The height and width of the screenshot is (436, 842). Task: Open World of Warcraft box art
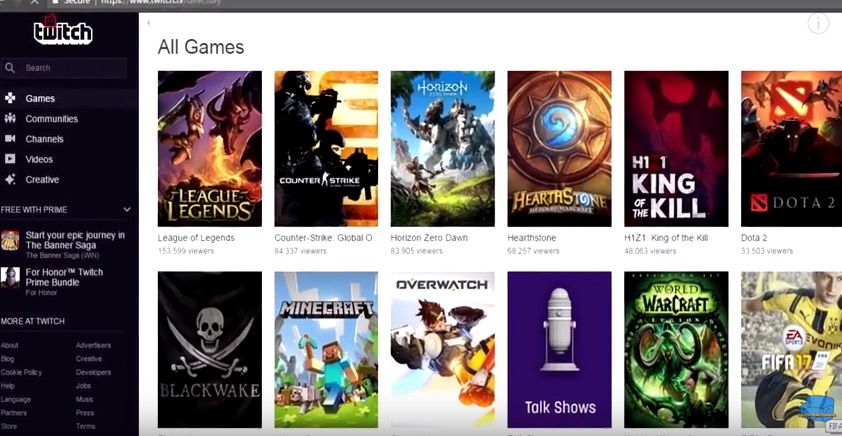coord(676,350)
